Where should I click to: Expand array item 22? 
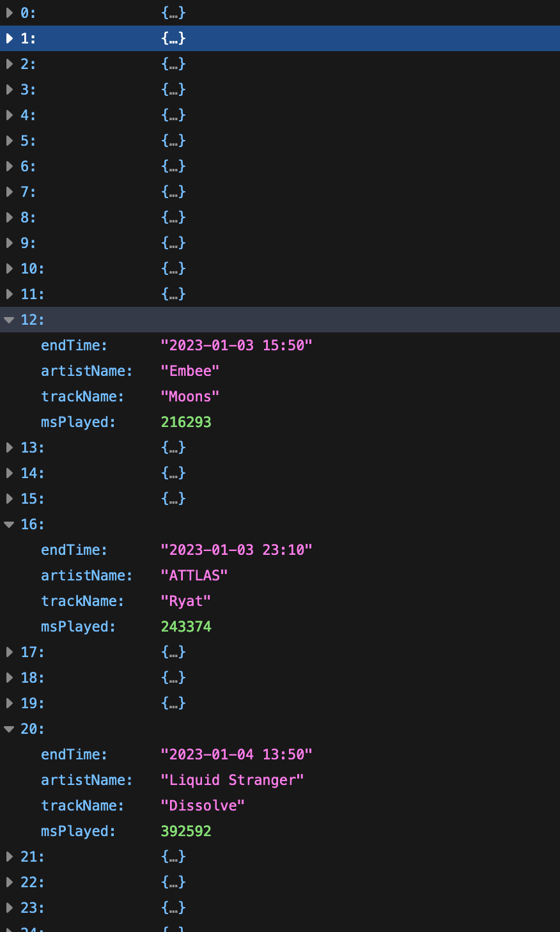tap(10, 882)
